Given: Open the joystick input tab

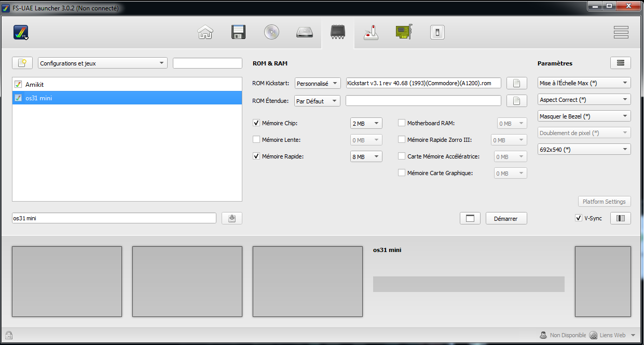Looking at the screenshot, I should click(371, 32).
